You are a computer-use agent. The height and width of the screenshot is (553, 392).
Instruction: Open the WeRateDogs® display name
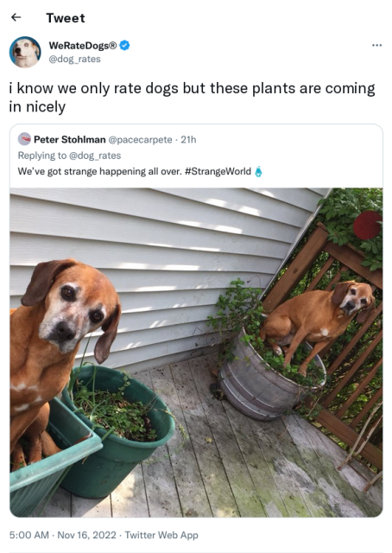83,46
